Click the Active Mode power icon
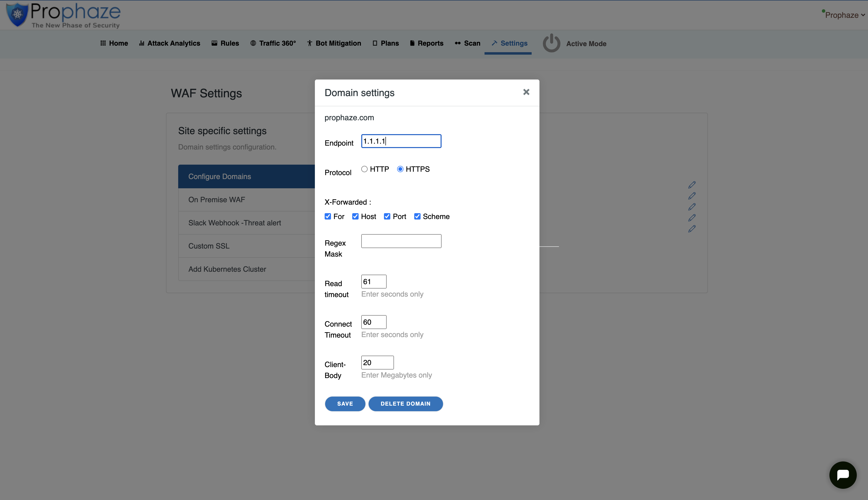 click(551, 43)
